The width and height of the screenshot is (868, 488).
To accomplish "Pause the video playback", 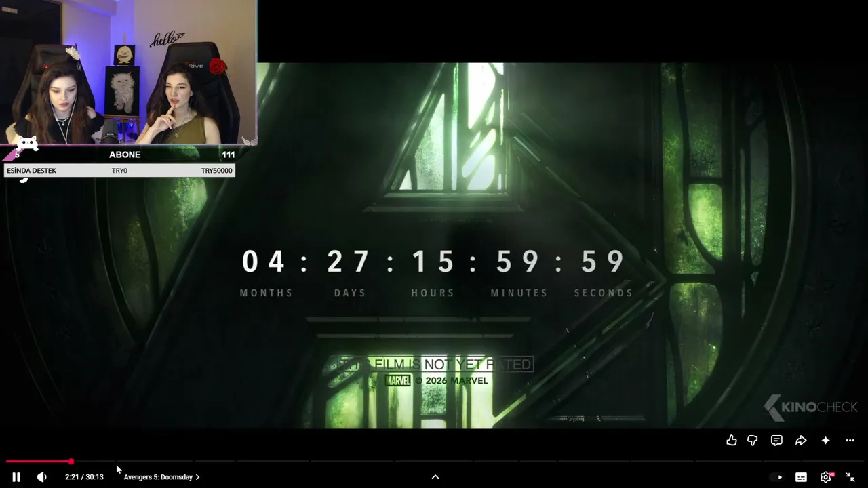I will [16, 477].
